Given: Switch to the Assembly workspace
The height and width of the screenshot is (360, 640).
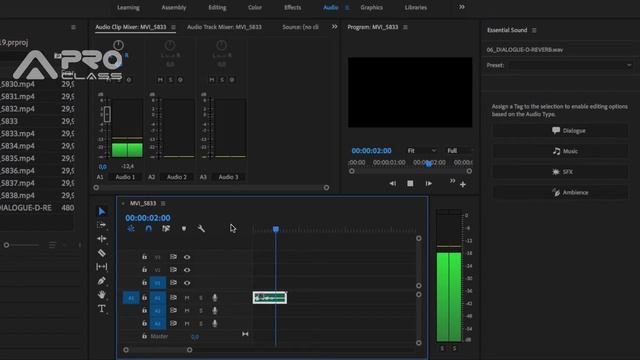Looking at the screenshot, I should coord(174,7).
